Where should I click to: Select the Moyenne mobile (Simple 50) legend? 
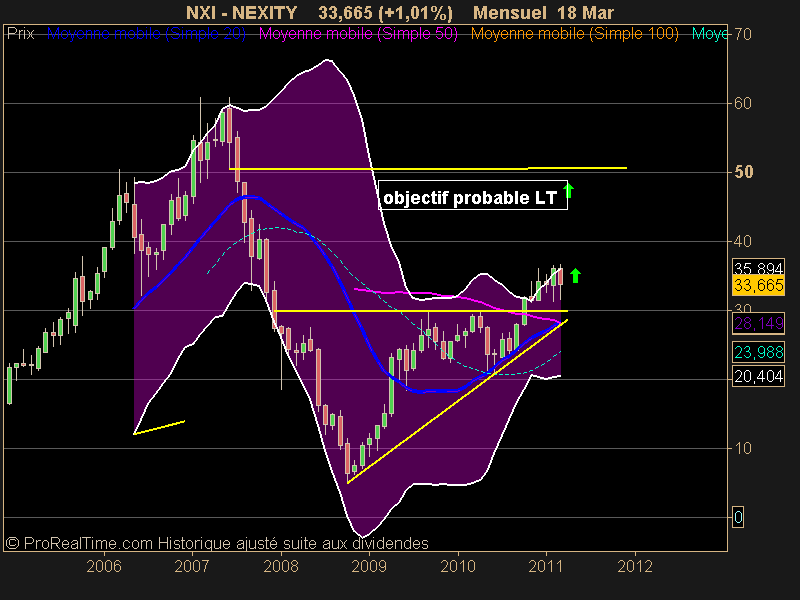coord(358,34)
